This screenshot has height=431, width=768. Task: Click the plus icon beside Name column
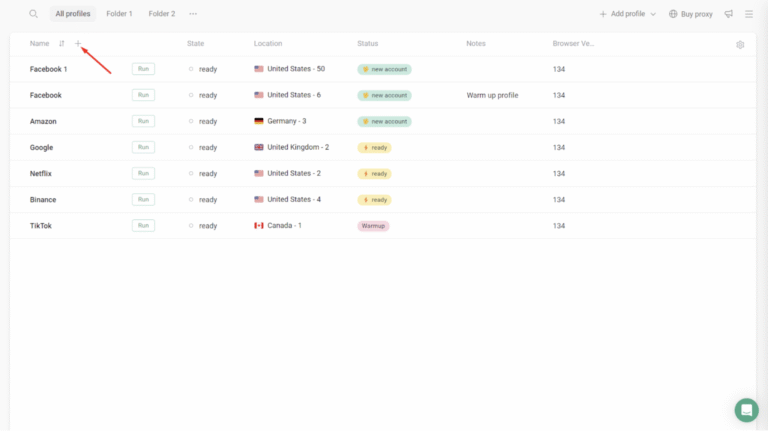point(78,44)
